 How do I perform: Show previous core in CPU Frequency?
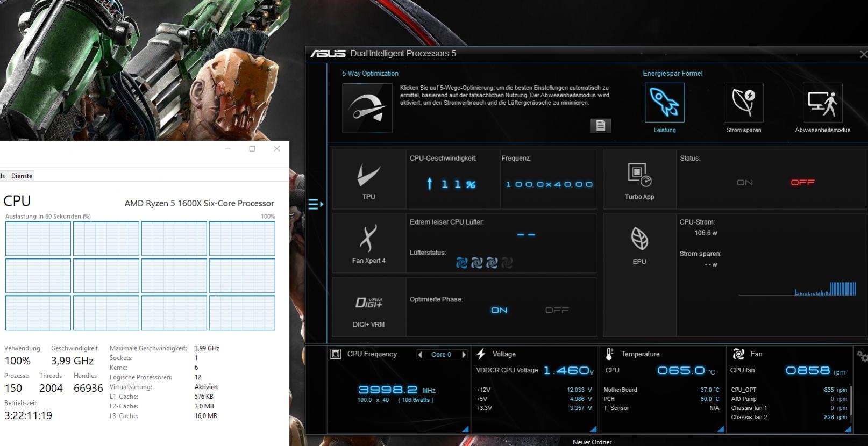[x=421, y=355]
